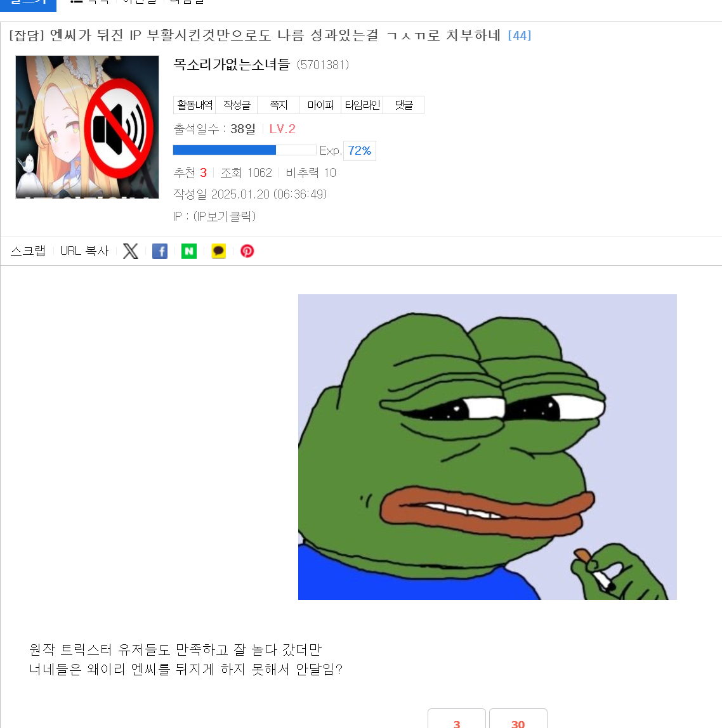The height and width of the screenshot is (728, 722).
Task: Share post on X (Twitter)
Action: coord(131,251)
